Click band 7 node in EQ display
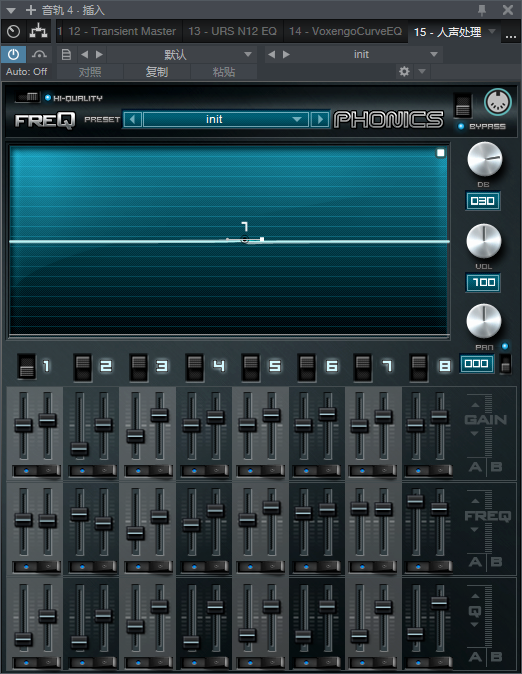 245,240
